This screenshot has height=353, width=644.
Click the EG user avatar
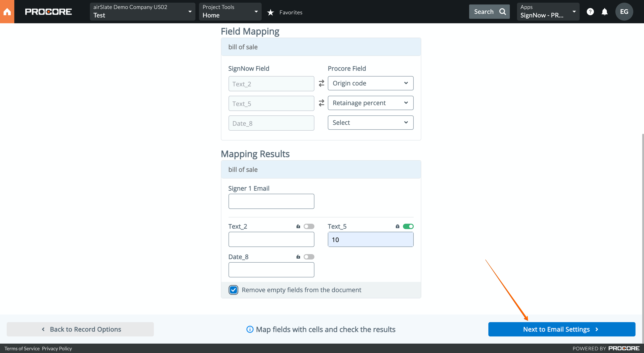pos(624,12)
